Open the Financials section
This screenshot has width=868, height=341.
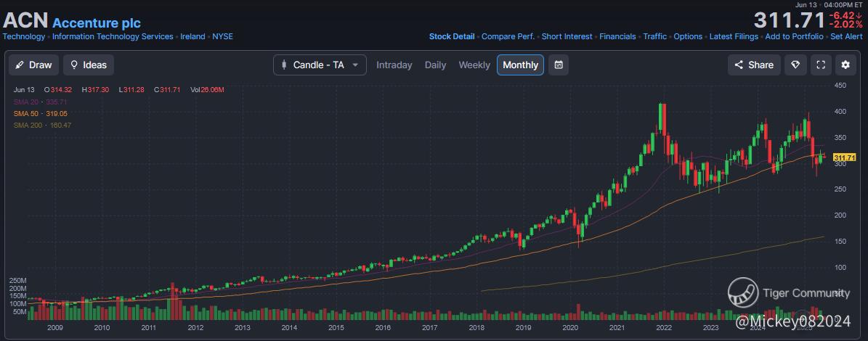pyautogui.click(x=617, y=36)
